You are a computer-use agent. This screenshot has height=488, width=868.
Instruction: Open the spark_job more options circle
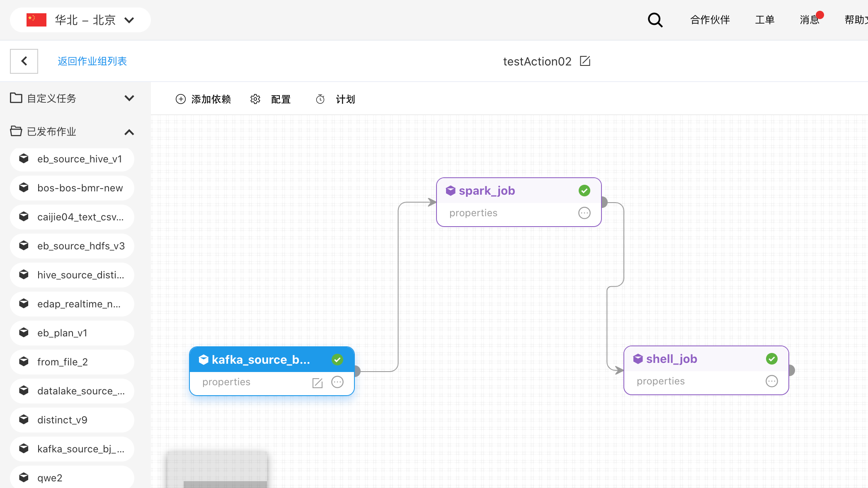coord(584,213)
